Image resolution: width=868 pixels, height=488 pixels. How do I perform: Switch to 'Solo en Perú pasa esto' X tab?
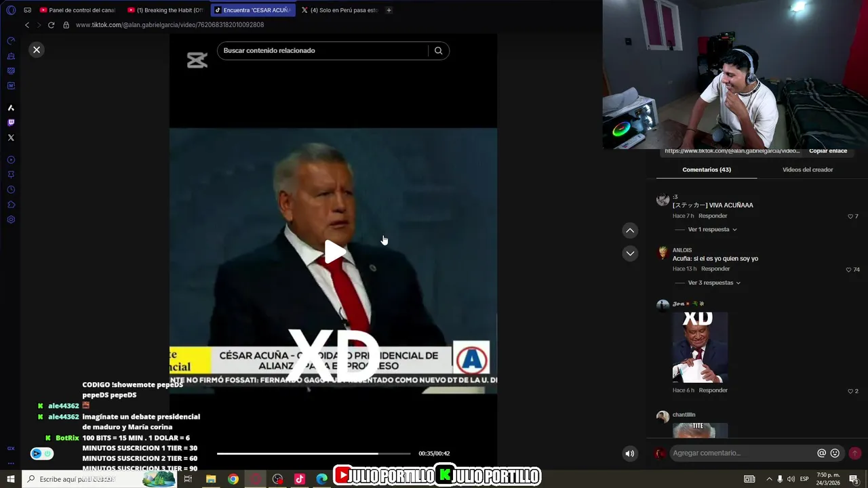click(340, 10)
